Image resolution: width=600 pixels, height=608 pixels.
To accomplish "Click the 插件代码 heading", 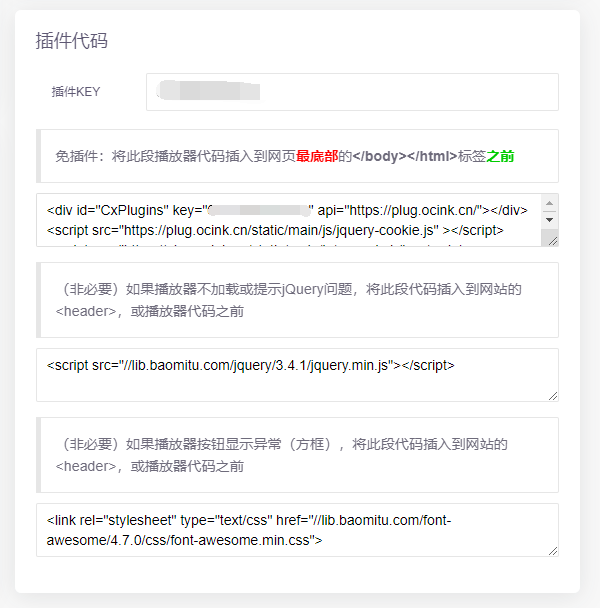I will point(72,41).
